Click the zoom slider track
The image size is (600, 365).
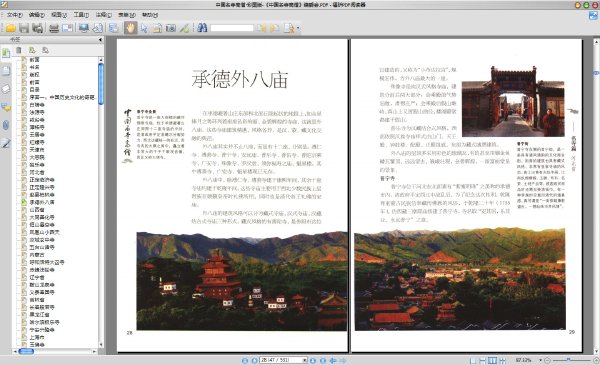(572, 360)
